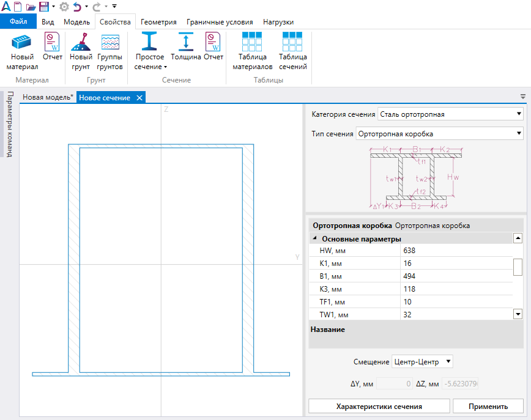This screenshot has width=531, height=420.
Task: Open a file via the folder icon
Action: 31,7
